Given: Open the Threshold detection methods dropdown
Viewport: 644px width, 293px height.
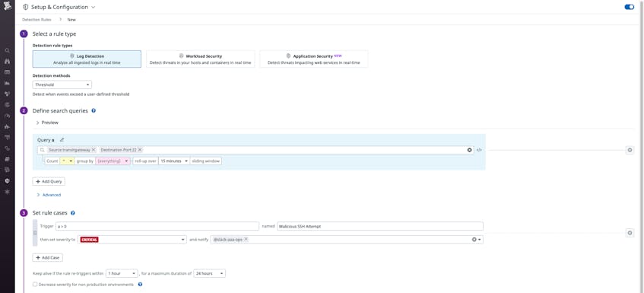Looking at the screenshot, I should (62, 84).
